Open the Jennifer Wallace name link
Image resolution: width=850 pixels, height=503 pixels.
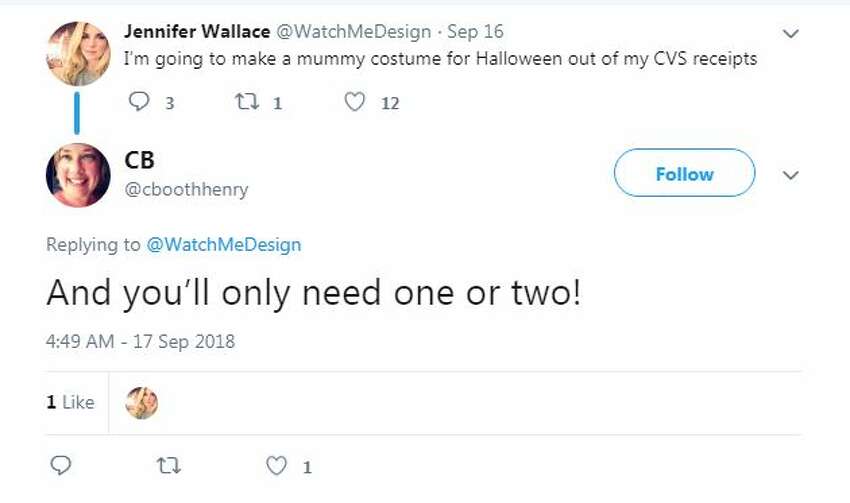pyautogui.click(x=197, y=31)
